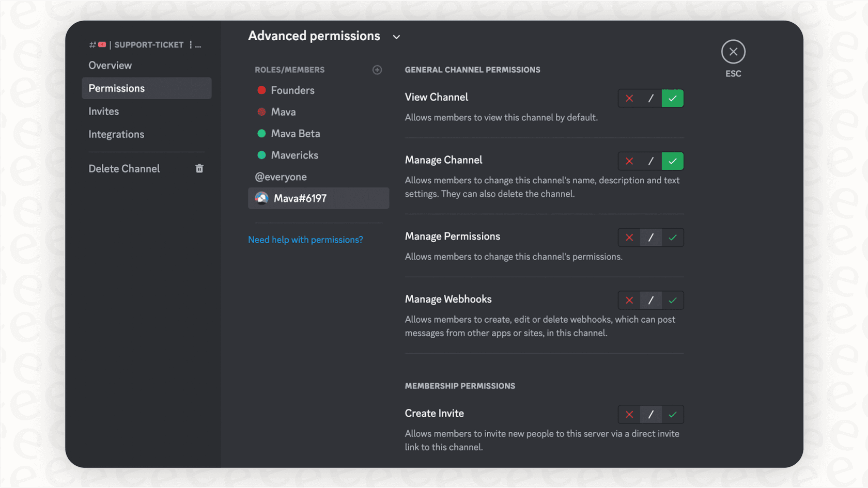Click the Delete Channel option
The width and height of the screenshot is (868, 488).
124,168
